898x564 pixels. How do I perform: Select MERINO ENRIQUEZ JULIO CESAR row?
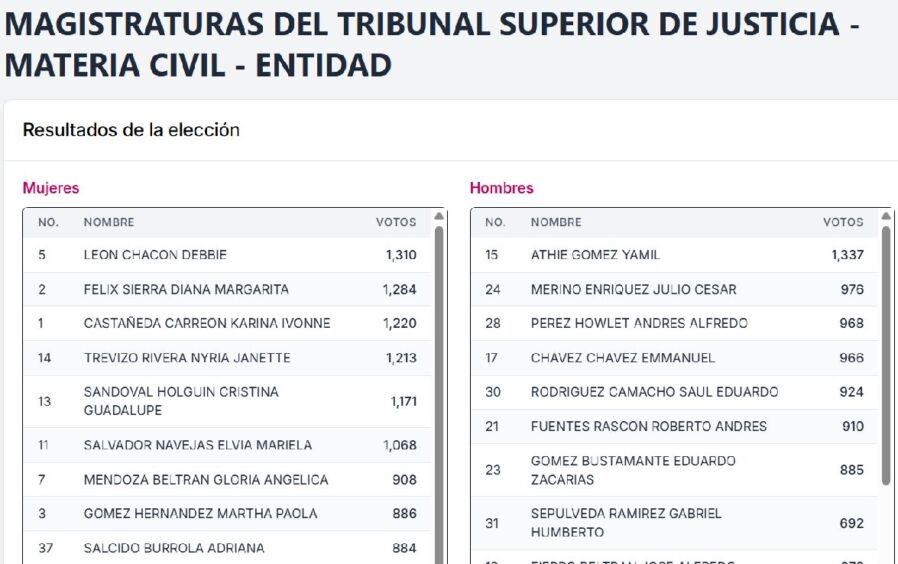tap(675, 289)
